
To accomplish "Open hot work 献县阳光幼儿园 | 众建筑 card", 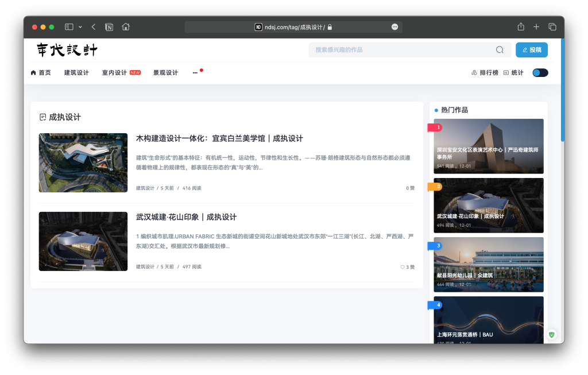I will (x=489, y=265).
